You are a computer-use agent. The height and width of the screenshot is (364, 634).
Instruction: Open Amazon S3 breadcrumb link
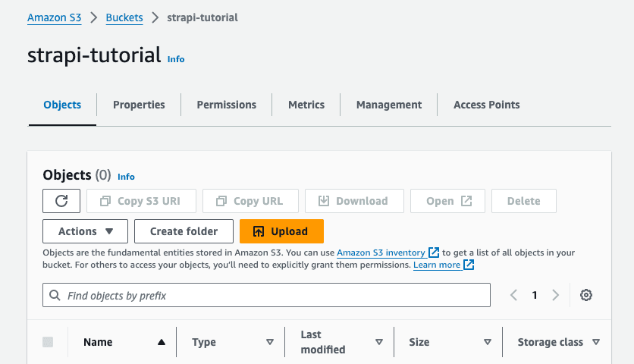click(54, 17)
